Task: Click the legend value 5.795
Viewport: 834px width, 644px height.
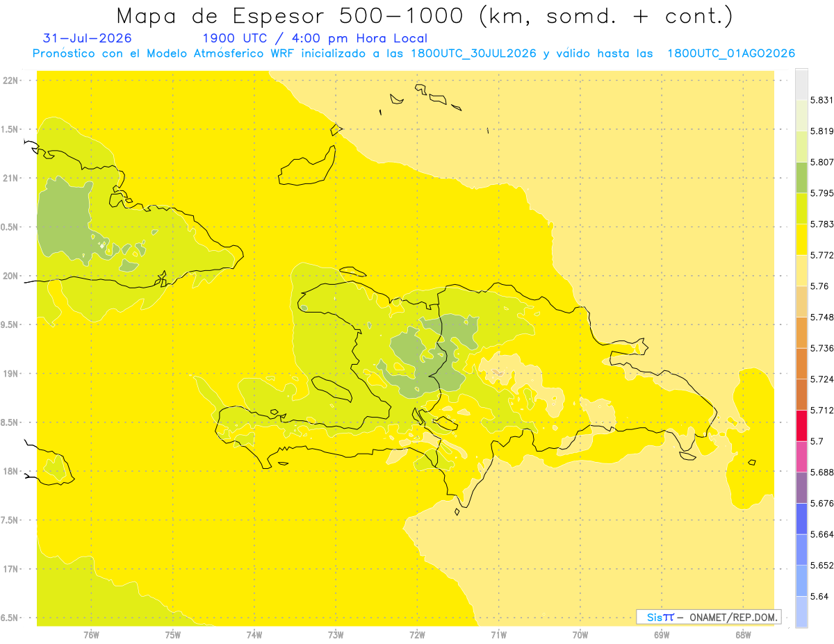Action: pyautogui.click(x=822, y=193)
